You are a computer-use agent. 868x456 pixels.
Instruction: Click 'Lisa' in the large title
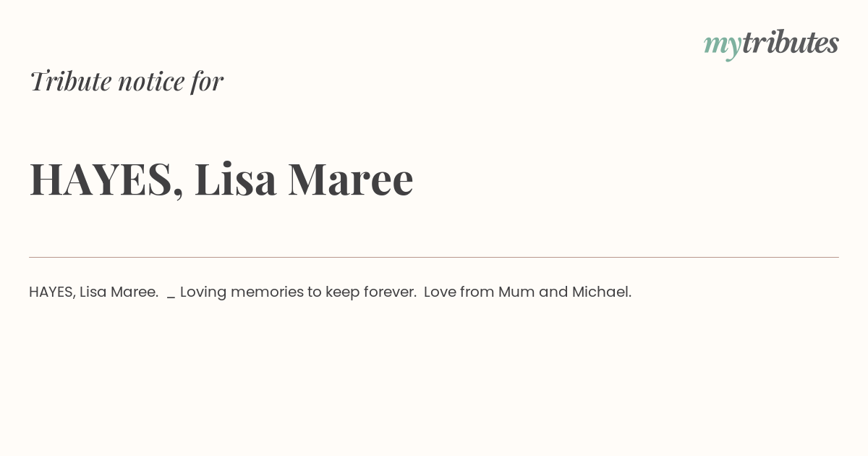tap(236, 179)
